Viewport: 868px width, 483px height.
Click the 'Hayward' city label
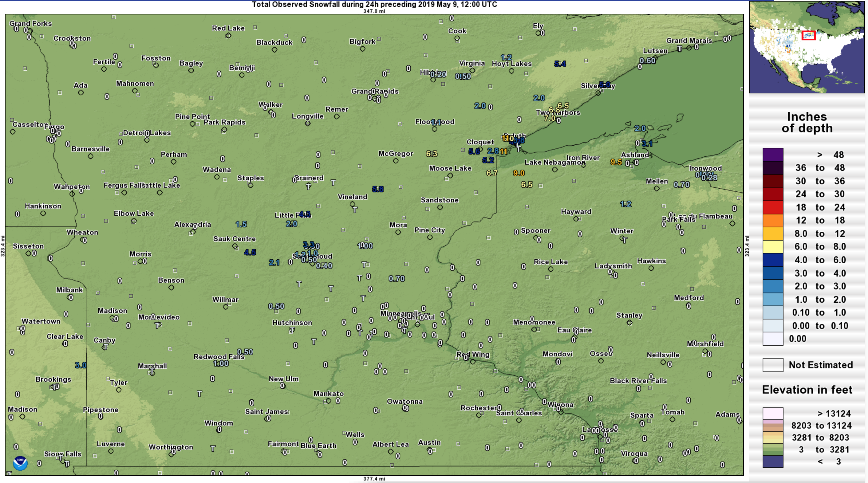576,211
